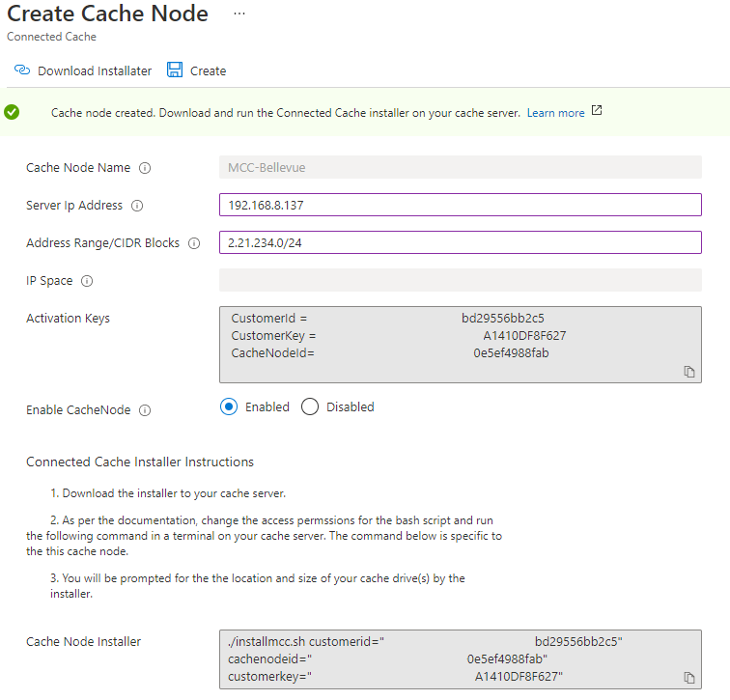Click the Address Range/CIDR Blocks input field

click(x=460, y=242)
